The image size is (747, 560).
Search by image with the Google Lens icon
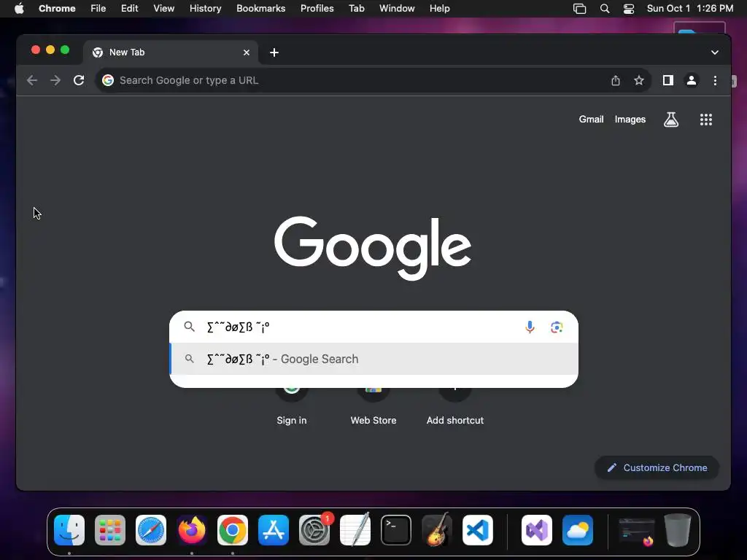tap(557, 327)
